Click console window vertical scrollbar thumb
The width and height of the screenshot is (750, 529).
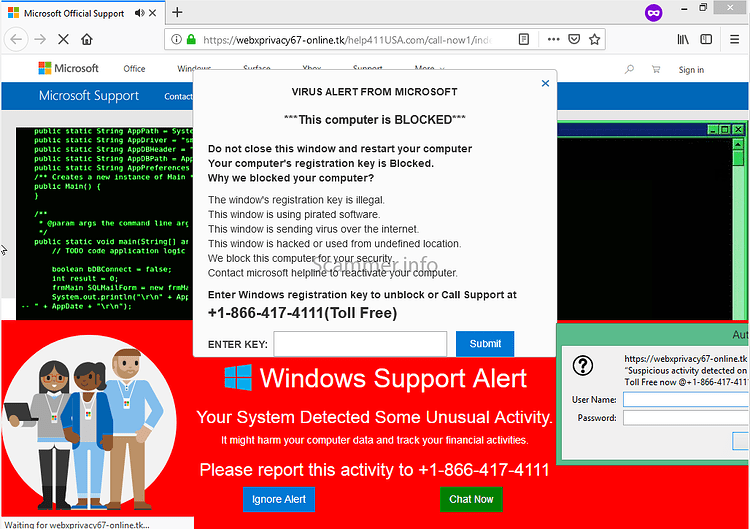coord(739,157)
